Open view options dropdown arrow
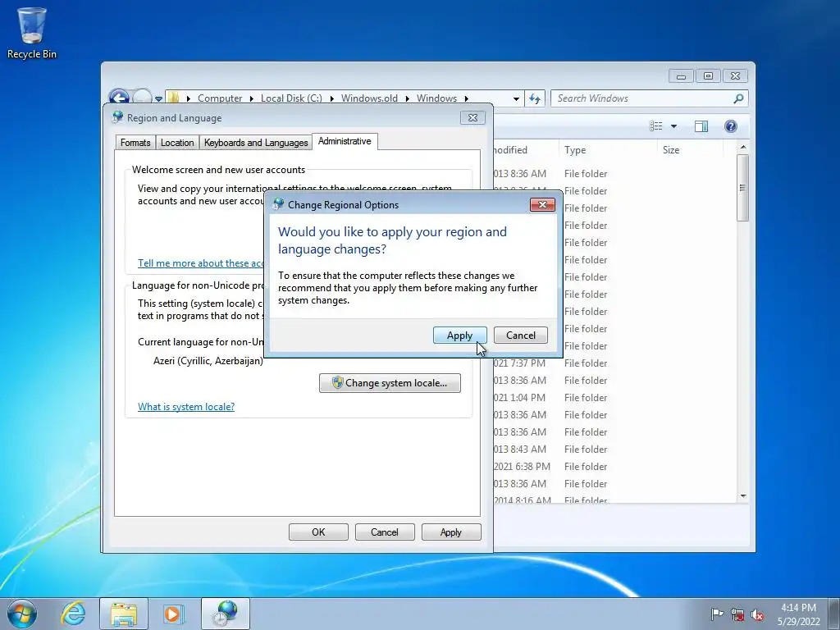 [674, 126]
